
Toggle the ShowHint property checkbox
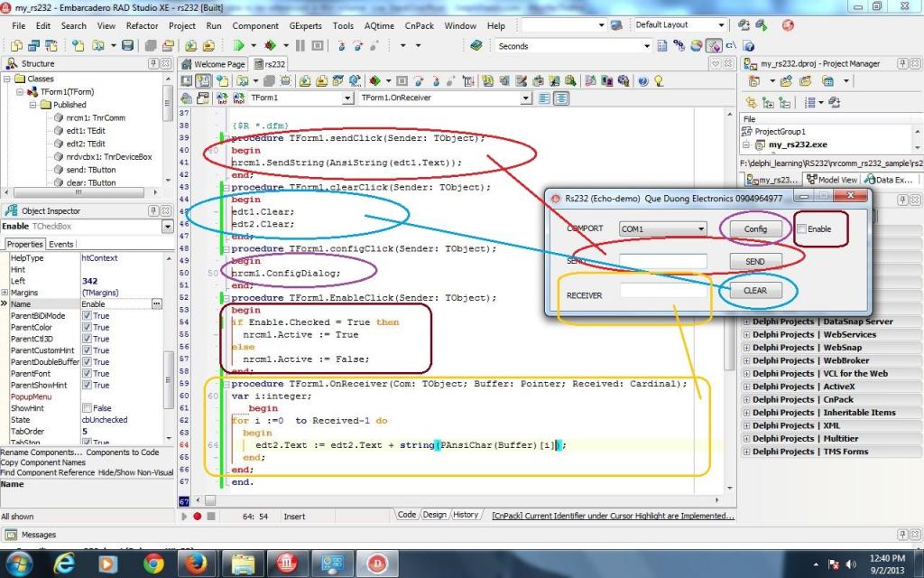pos(88,408)
